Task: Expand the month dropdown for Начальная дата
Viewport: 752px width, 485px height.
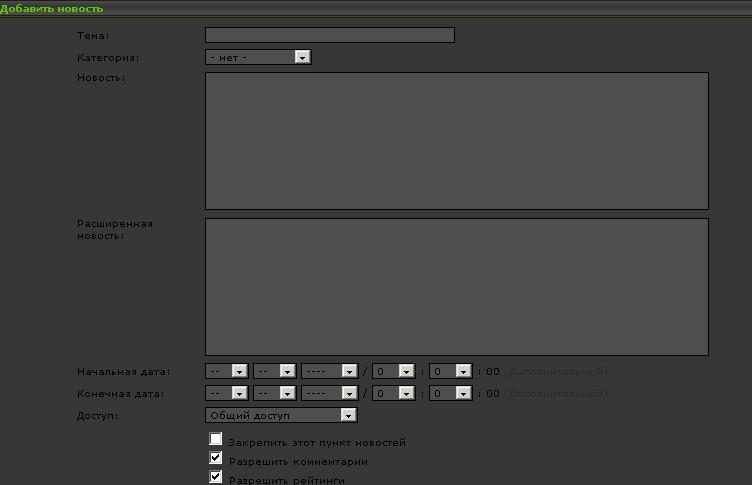Action: coord(274,371)
